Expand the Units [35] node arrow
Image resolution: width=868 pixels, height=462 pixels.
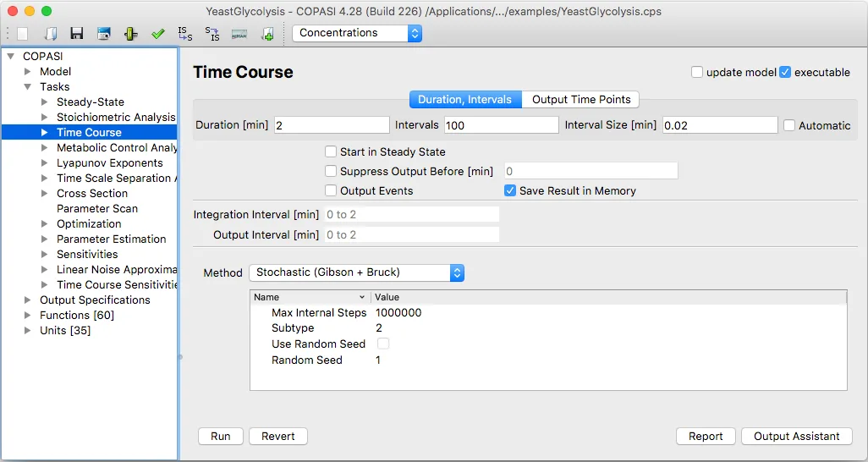coord(27,331)
